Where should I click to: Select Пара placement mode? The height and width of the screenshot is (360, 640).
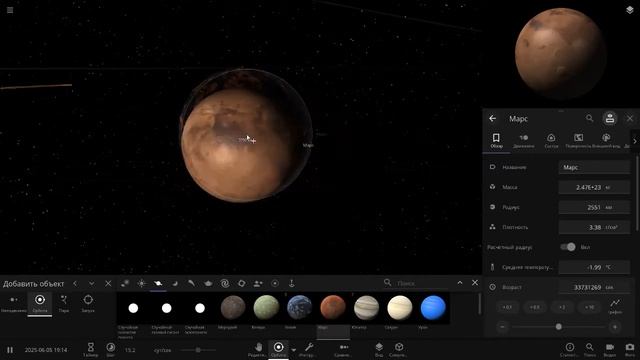(64, 304)
